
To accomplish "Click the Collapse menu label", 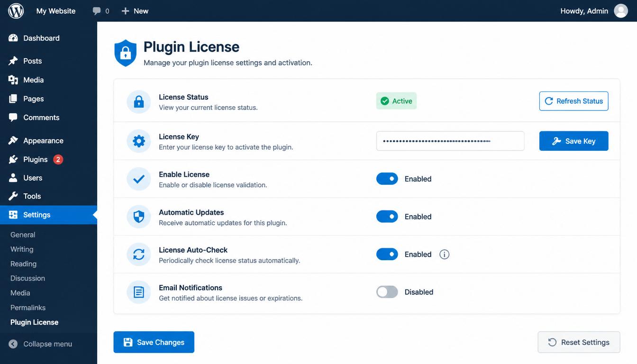I will tap(48, 344).
